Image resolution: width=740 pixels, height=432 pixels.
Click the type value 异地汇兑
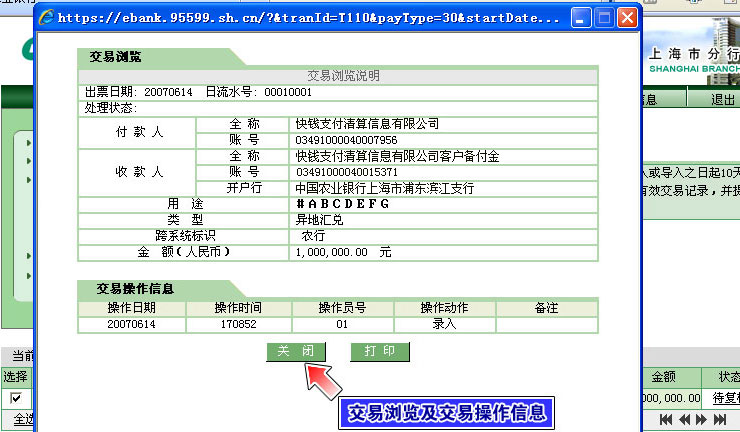pyautogui.click(x=320, y=220)
